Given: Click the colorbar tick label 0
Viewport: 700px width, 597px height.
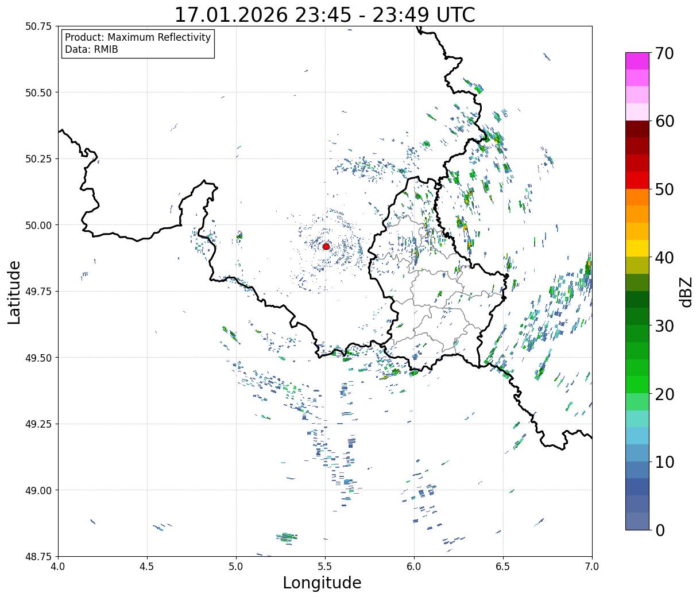Looking at the screenshot, I should [660, 530].
